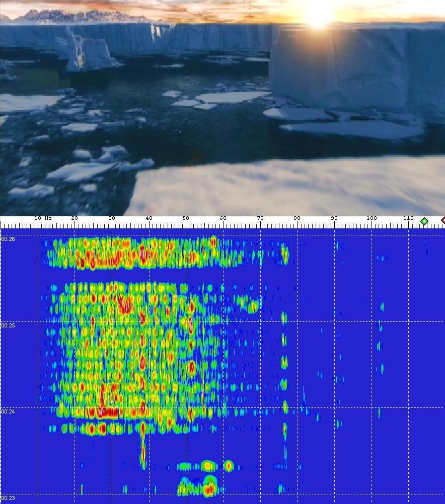Pick the 50 mark on frequency ruler

[186, 218]
